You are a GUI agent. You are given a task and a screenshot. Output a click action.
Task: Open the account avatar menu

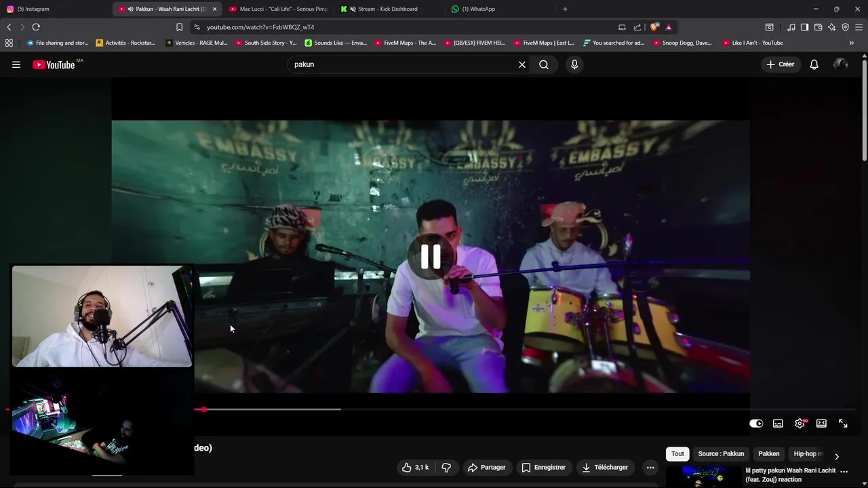pyautogui.click(x=840, y=64)
